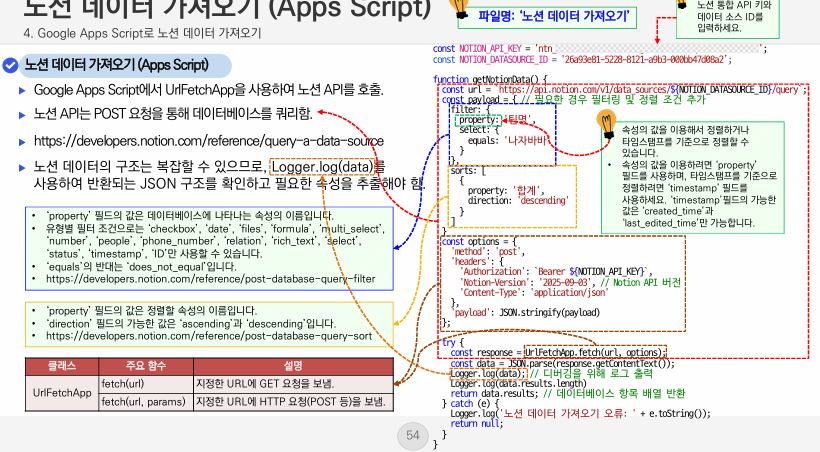
Task: Click the bullet '노션 API는 POST 요청을 통해 데이터베이스를 쿼리함'
Action: pos(173,114)
